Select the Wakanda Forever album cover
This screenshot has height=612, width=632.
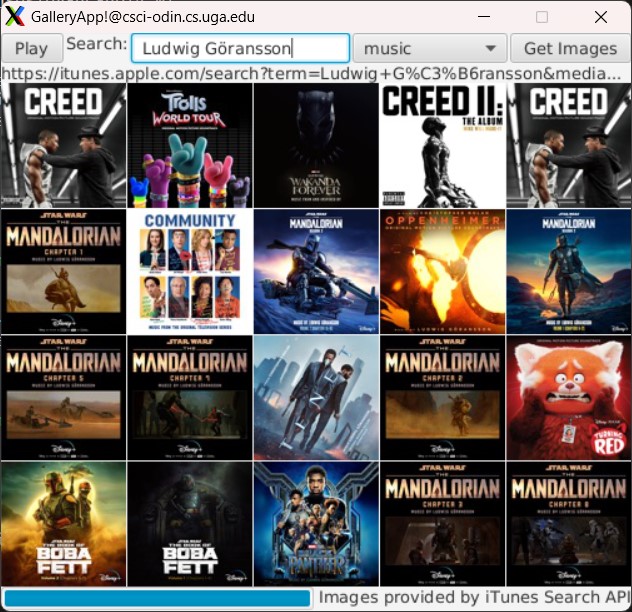(316, 146)
